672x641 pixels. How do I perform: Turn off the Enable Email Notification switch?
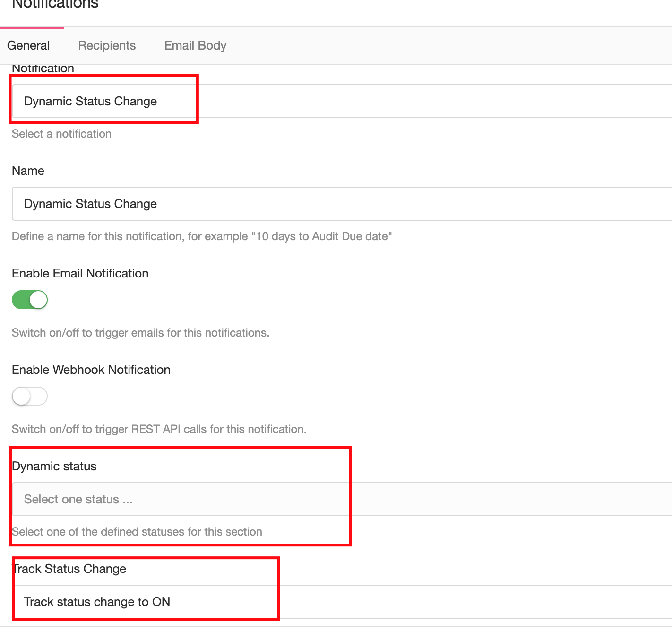(x=30, y=300)
